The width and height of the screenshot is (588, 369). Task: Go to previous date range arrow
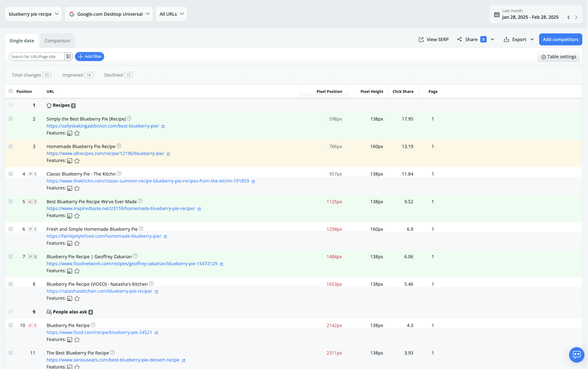(568, 17)
